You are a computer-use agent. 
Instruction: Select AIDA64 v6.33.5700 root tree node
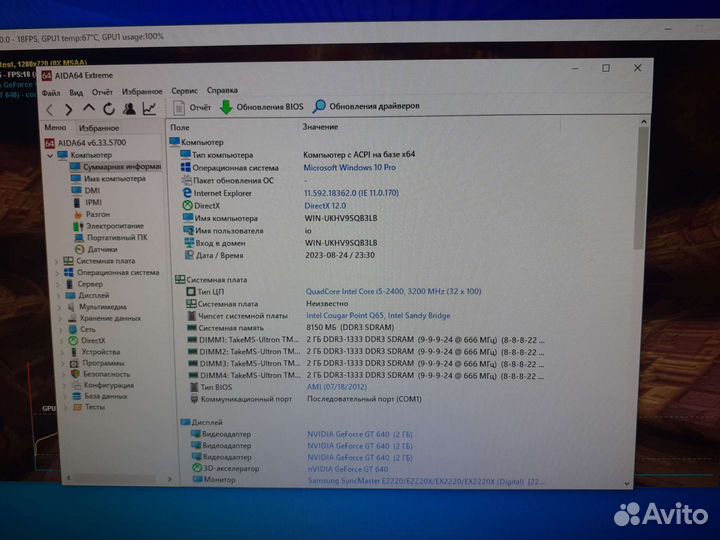click(86, 143)
